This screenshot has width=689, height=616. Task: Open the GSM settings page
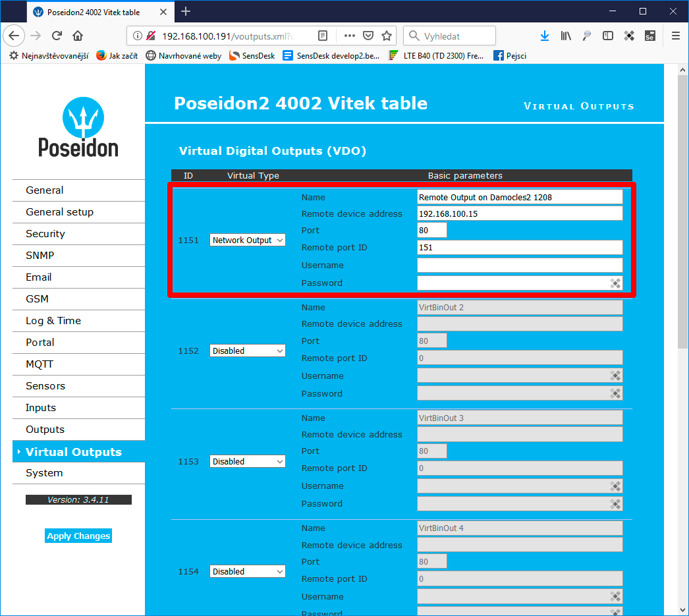(78, 299)
